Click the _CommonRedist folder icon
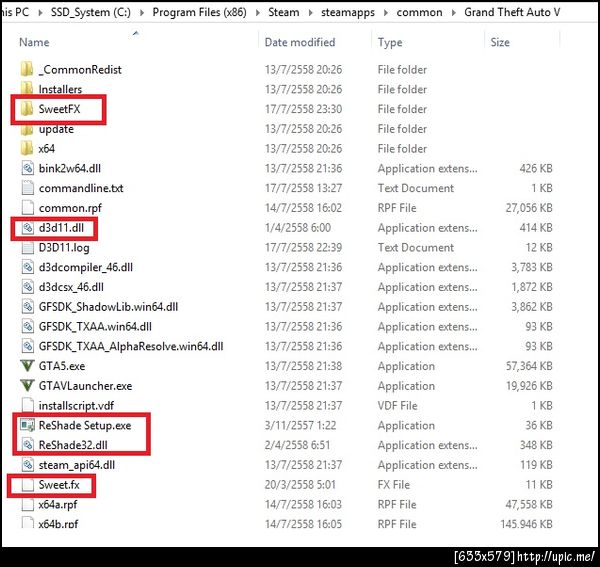The height and width of the screenshot is (567, 600). click(27, 70)
